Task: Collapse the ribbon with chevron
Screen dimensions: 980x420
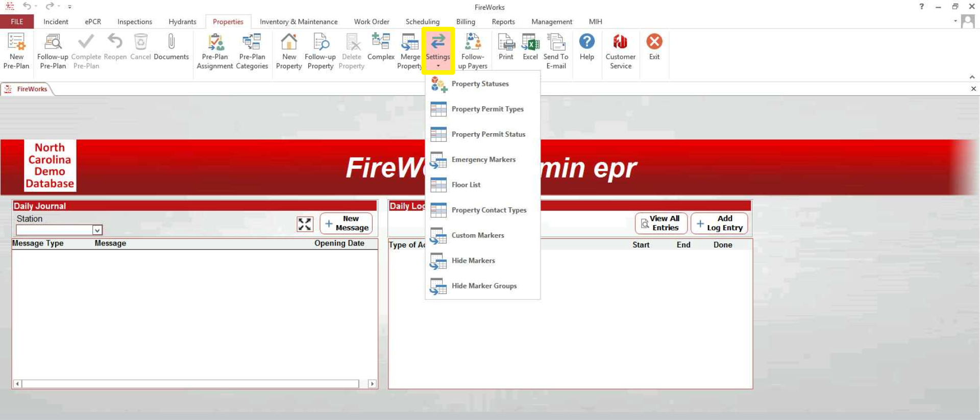Action: click(x=972, y=77)
